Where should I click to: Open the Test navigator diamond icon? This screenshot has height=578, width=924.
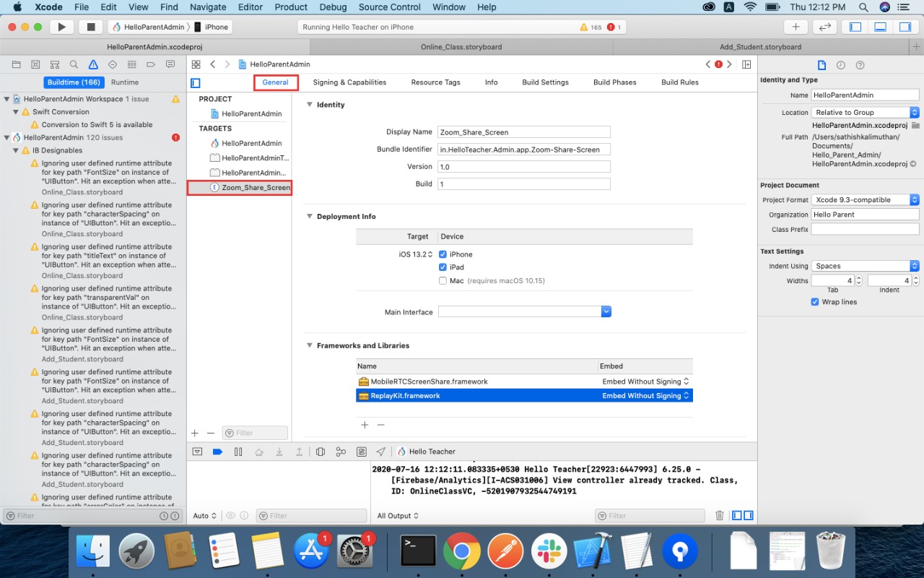113,64
